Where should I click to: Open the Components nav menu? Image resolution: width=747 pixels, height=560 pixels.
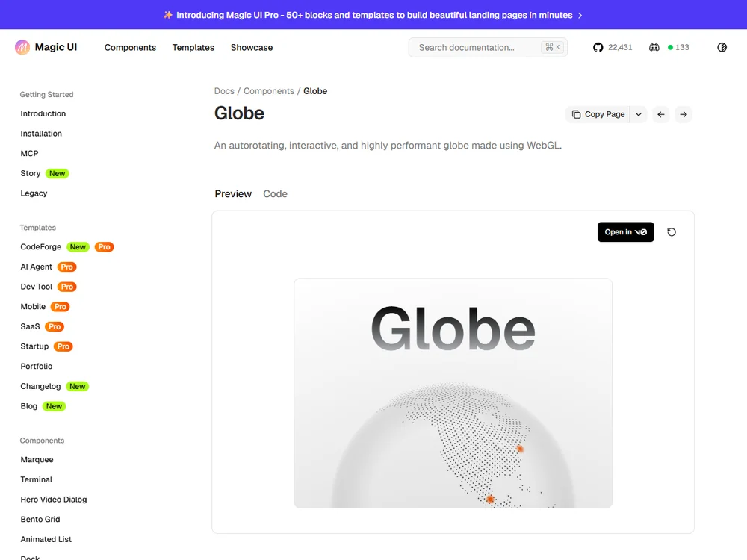click(130, 47)
